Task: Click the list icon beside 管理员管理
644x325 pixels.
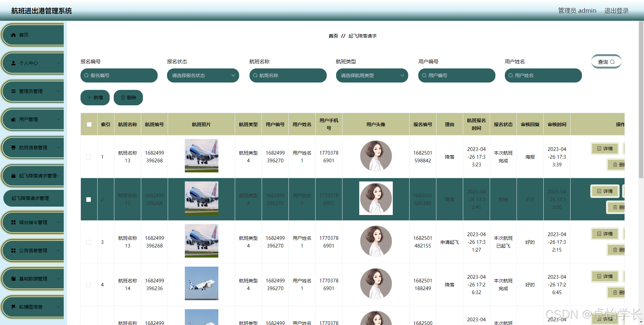Action: pos(13,91)
